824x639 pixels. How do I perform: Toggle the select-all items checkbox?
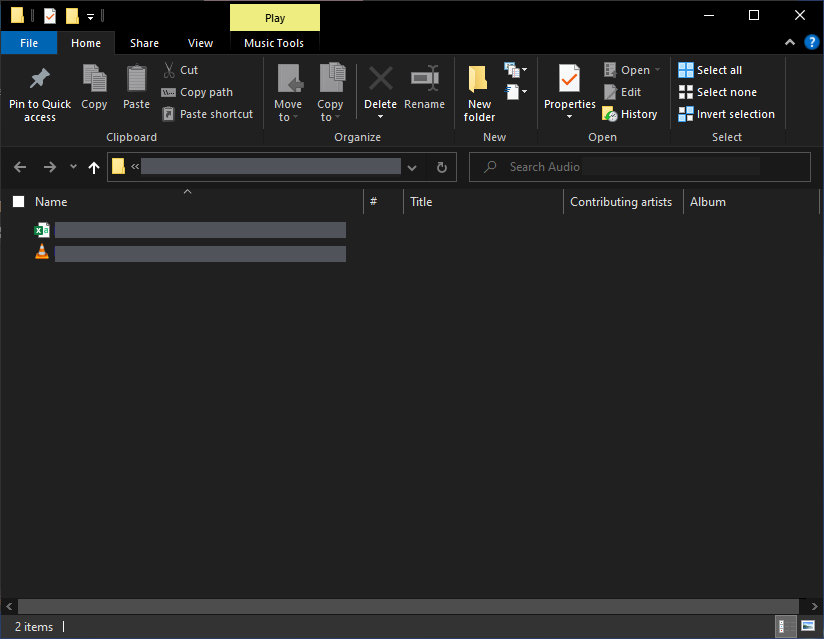point(18,202)
